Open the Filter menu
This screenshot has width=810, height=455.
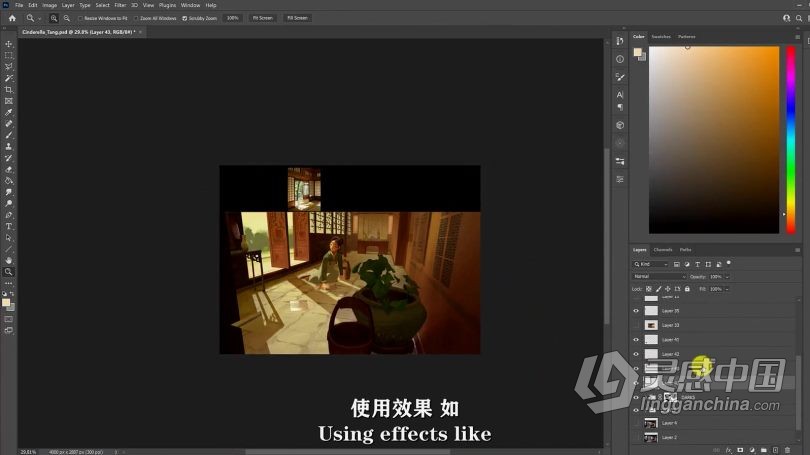(x=120, y=5)
